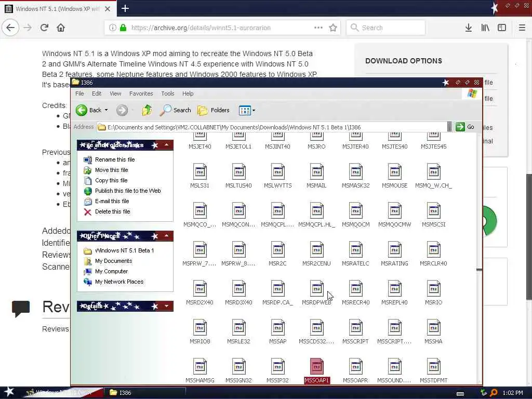
Task: Select the MSMQOCM file icon
Action: coord(355,211)
